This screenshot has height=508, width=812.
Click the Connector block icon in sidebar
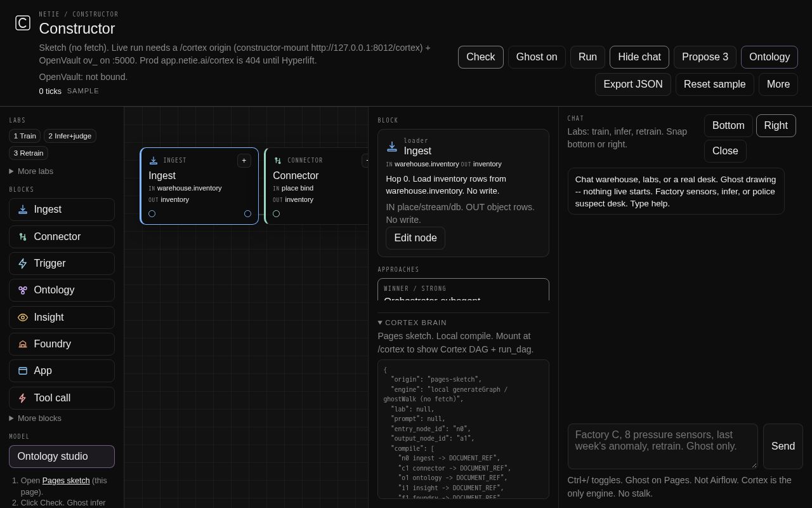coord(23,237)
